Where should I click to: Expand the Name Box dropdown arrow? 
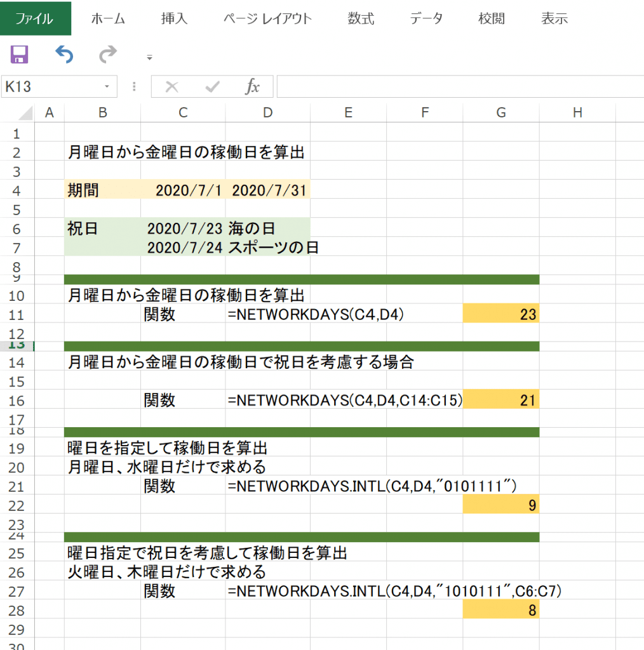pos(107,87)
